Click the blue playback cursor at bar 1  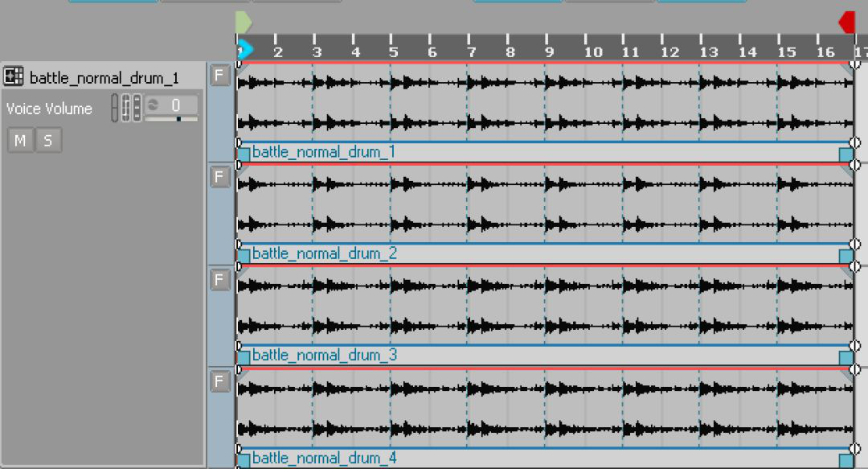pyautogui.click(x=244, y=50)
